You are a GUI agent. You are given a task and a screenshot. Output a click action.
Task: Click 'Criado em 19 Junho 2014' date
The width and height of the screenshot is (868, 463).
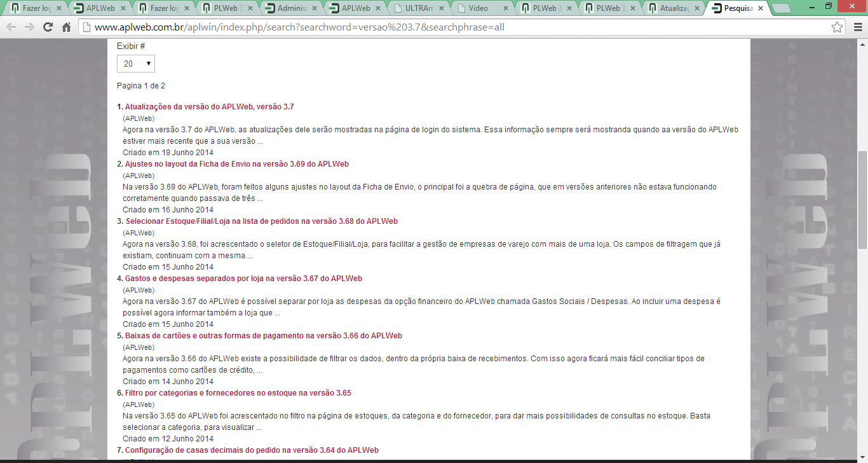click(168, 153)
